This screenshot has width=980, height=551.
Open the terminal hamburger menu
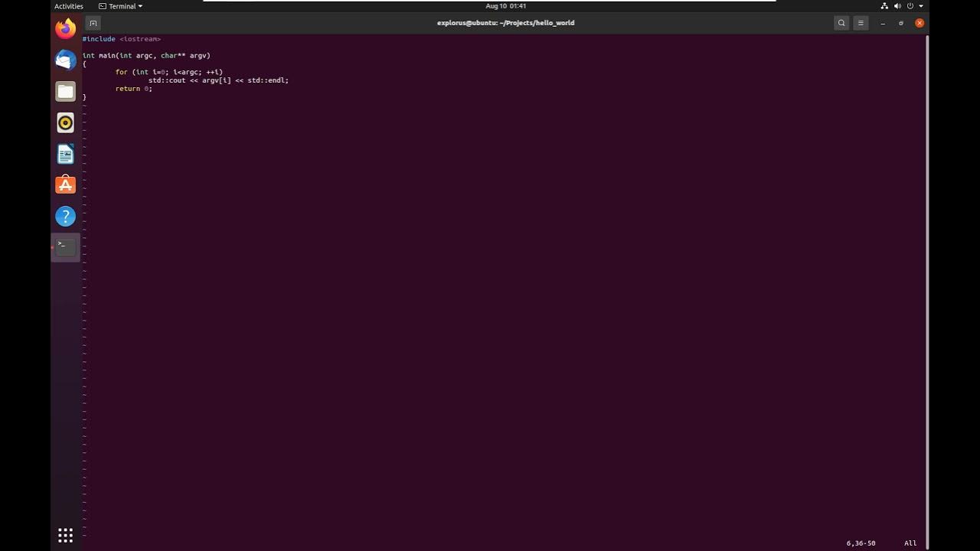tap(861, 23)
